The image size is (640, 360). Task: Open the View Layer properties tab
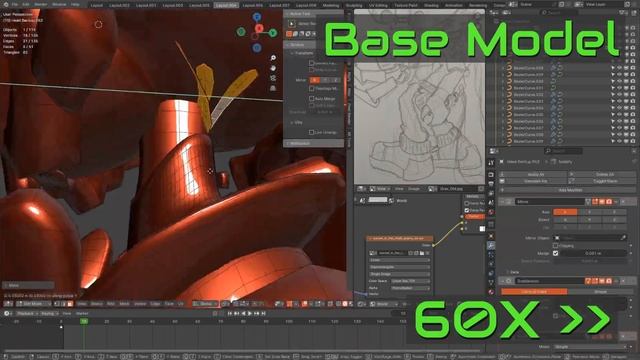click(x=491, y=193)
